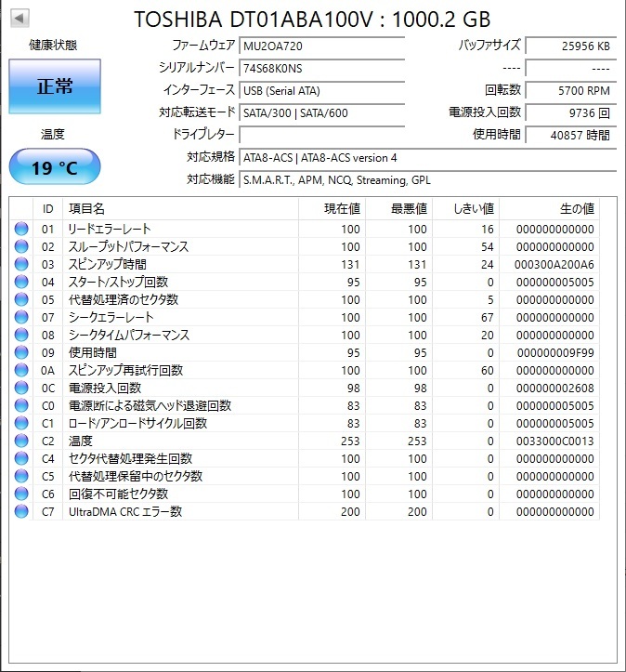Click the status orb for ID 09
Screen dimensions: 626x672
(x=21, y=352)
